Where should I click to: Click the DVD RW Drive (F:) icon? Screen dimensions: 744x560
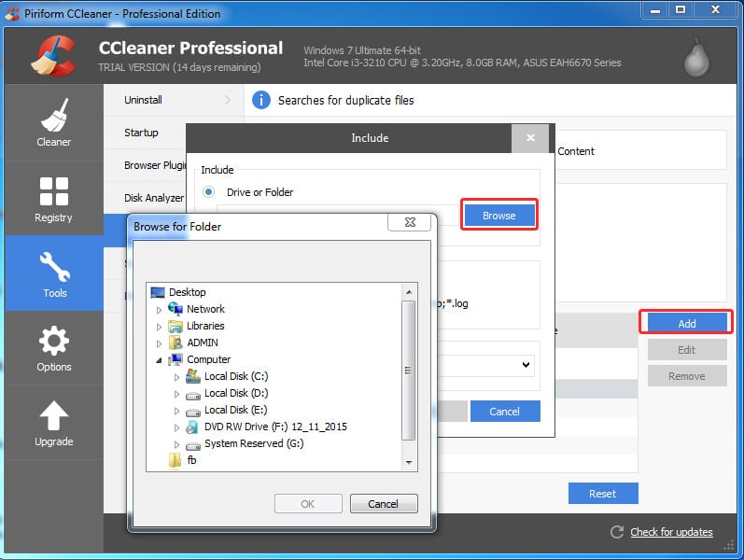192,427
